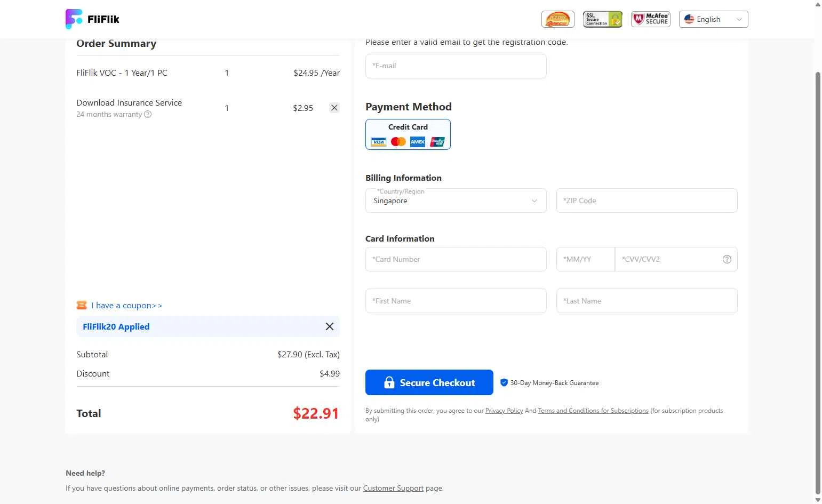Click the 30-Day Money-Back Guarantee text
822x504 pixels.
555,383
